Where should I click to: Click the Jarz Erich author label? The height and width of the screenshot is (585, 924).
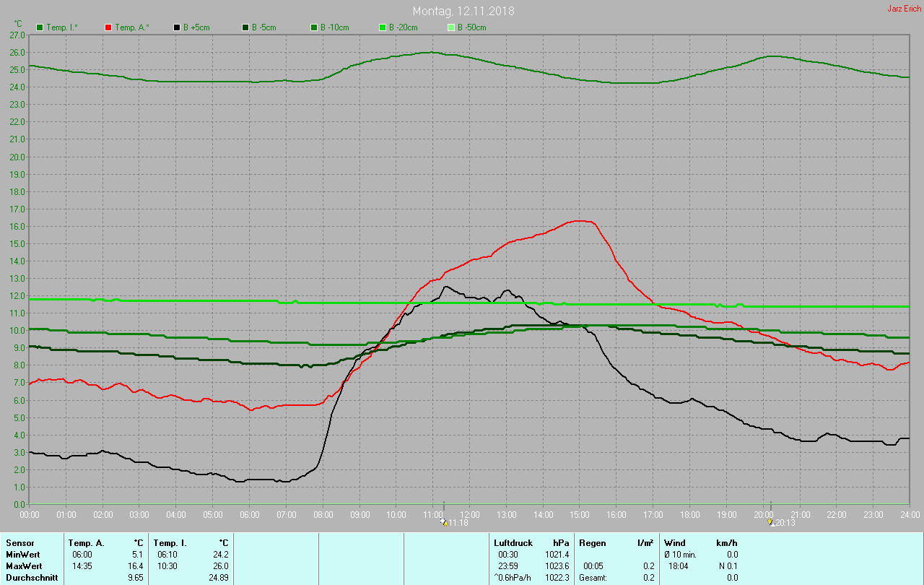coord(904,9)
